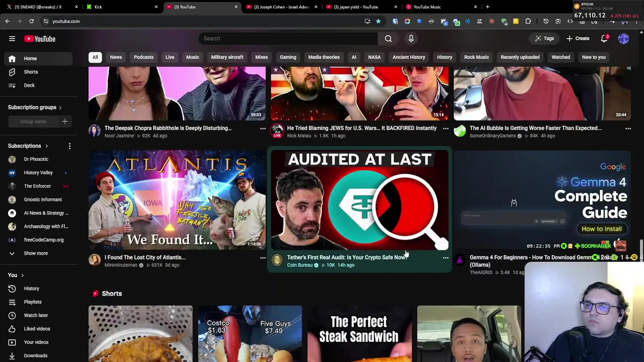Screen dimensions: 644x362
Task: Select the Rock Music chip
Action: coord(476,57)
